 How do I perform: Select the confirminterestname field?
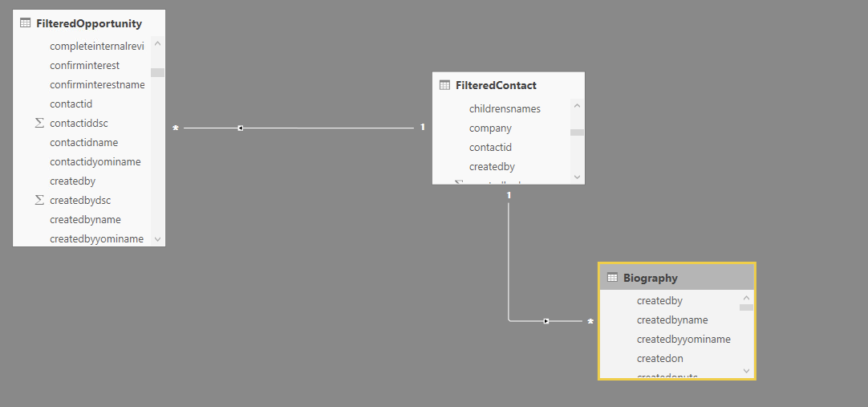[97, 85]
